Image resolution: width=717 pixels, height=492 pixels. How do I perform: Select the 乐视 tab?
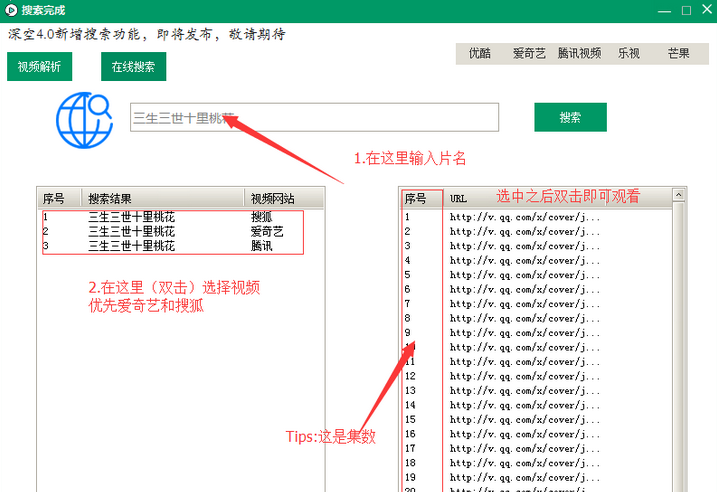[629, 54]
